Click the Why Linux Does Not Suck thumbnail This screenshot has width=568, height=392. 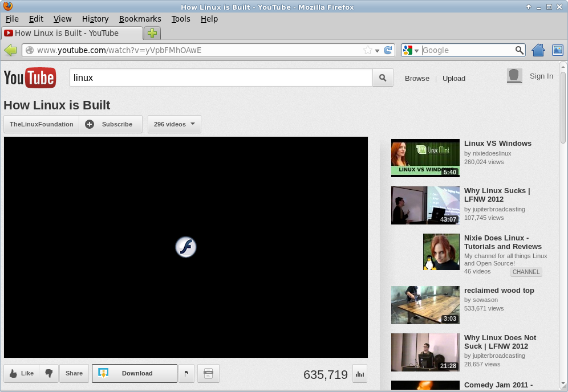(425, 352)
